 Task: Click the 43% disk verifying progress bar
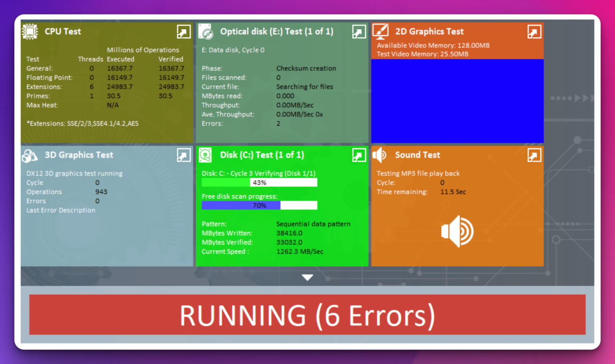tap(259, 182)
